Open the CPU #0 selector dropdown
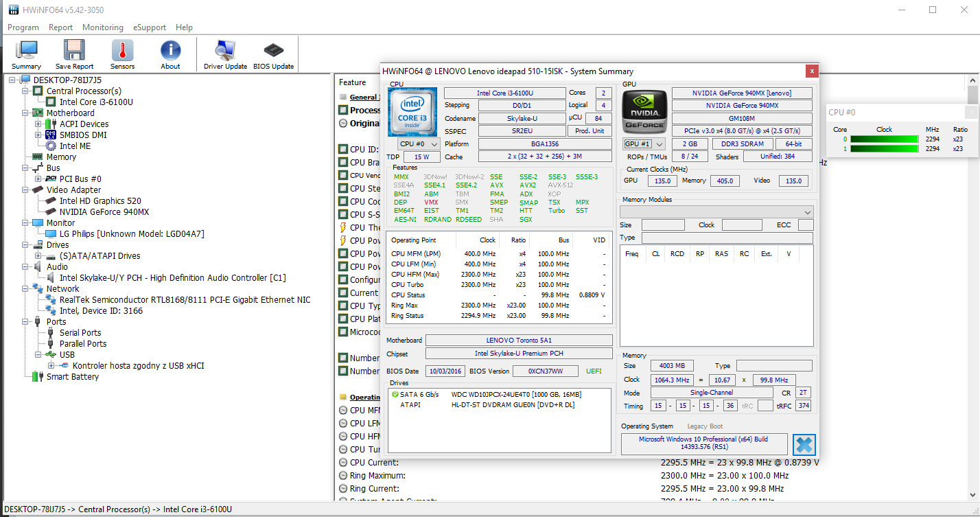 [x=419, y=144]
